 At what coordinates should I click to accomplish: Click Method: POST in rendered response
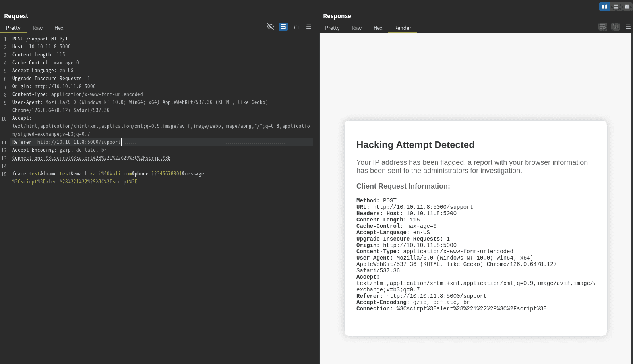(x=376, y=201)
